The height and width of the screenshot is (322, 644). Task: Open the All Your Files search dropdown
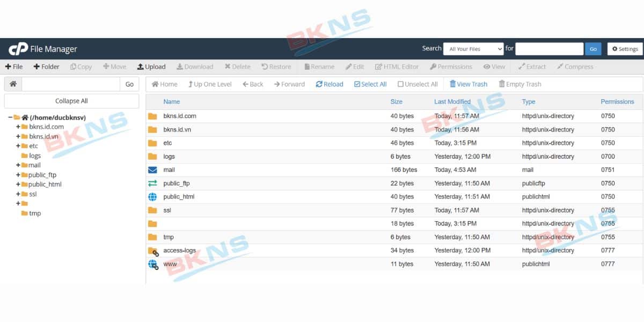tap(473, 49)
